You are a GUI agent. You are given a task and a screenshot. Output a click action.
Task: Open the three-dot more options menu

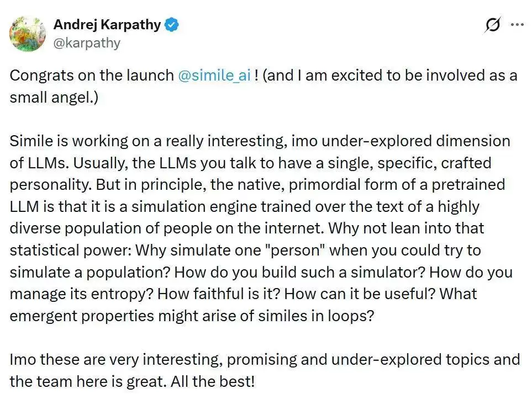pos(517,25)
